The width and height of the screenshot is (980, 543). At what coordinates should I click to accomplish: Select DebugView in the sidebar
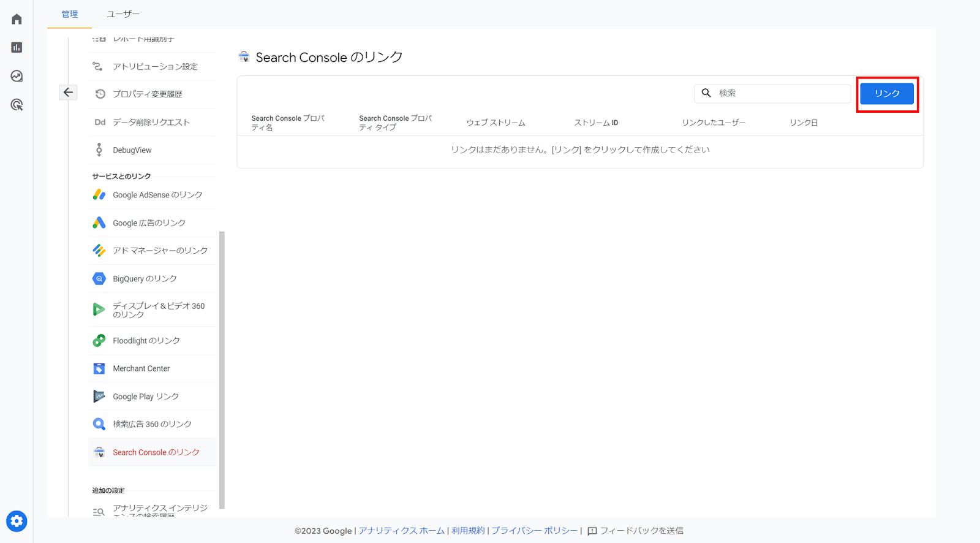coord(132,150)
